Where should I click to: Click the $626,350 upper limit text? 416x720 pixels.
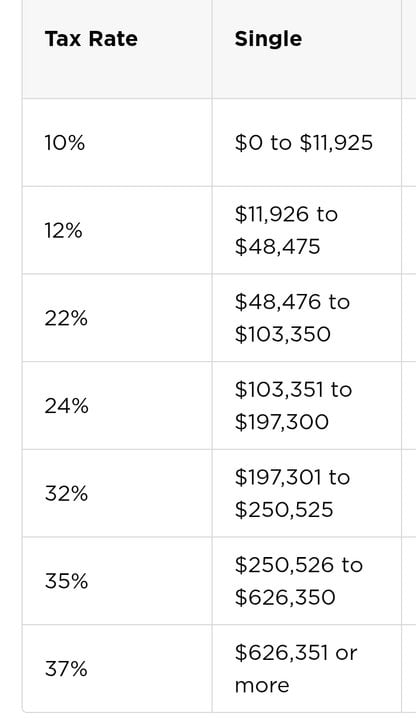point(285,597)
